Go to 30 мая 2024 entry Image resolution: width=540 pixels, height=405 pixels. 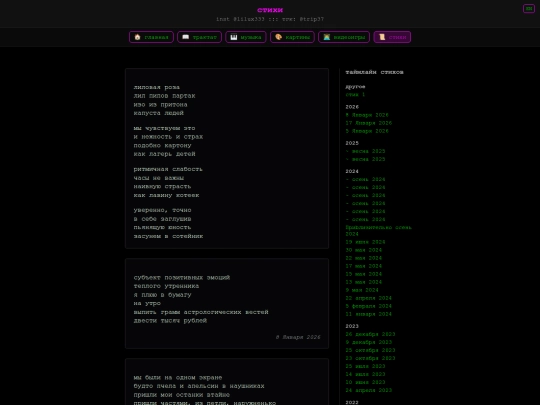pyautogui.click(x=363, y=250)
